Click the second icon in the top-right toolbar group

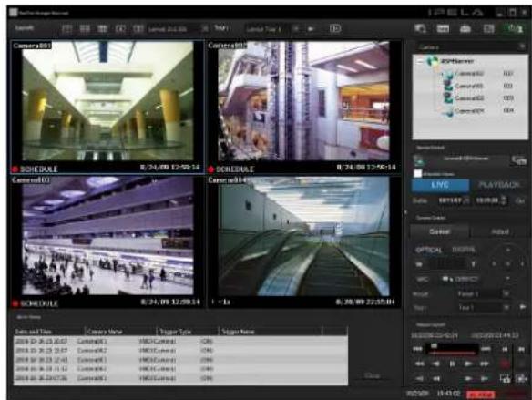pyautogui.click(x=443, y=28)
